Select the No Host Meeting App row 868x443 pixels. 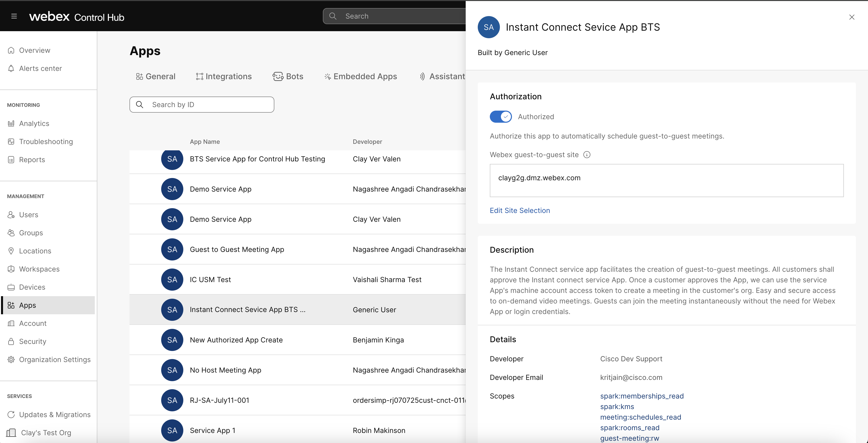coord(297,370)
